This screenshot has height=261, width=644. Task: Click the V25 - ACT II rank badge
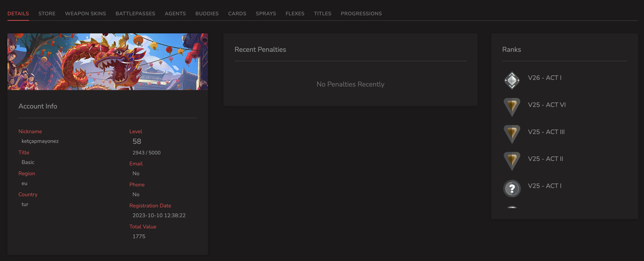tap(512, 161)
